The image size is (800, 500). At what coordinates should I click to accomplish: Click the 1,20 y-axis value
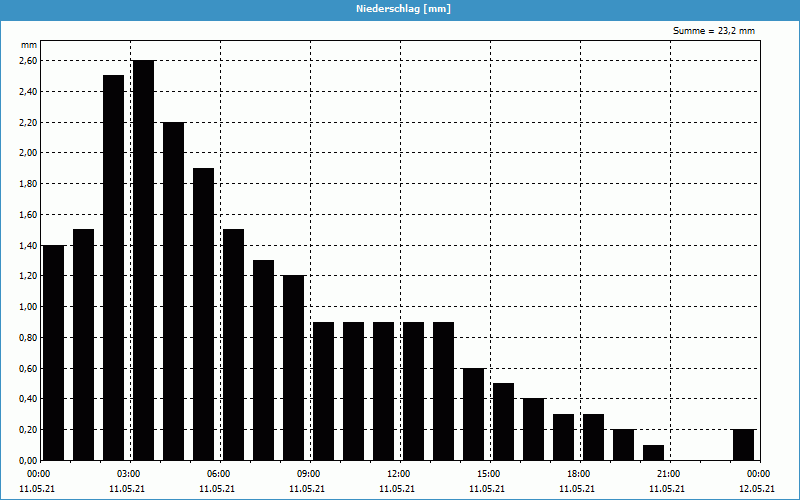pos(29,276)
